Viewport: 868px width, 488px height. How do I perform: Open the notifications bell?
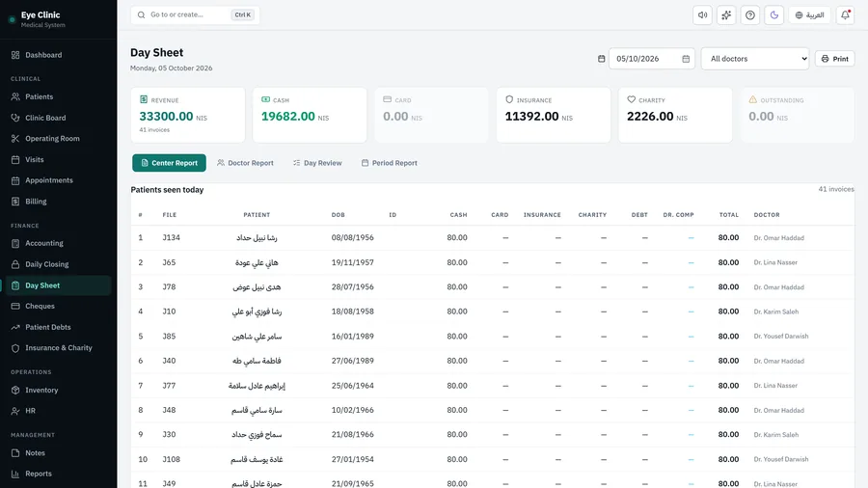click(845, 14)
